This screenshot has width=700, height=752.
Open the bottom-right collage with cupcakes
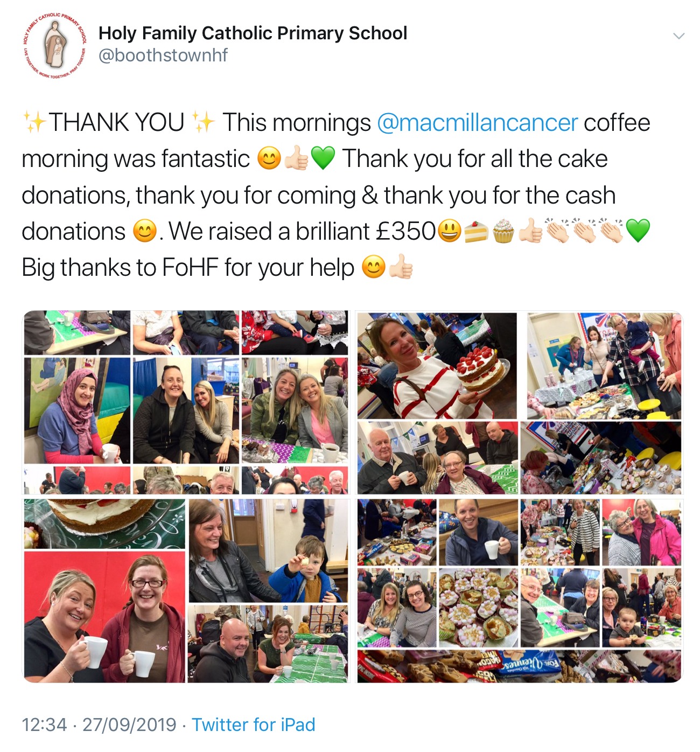point(519,590)
